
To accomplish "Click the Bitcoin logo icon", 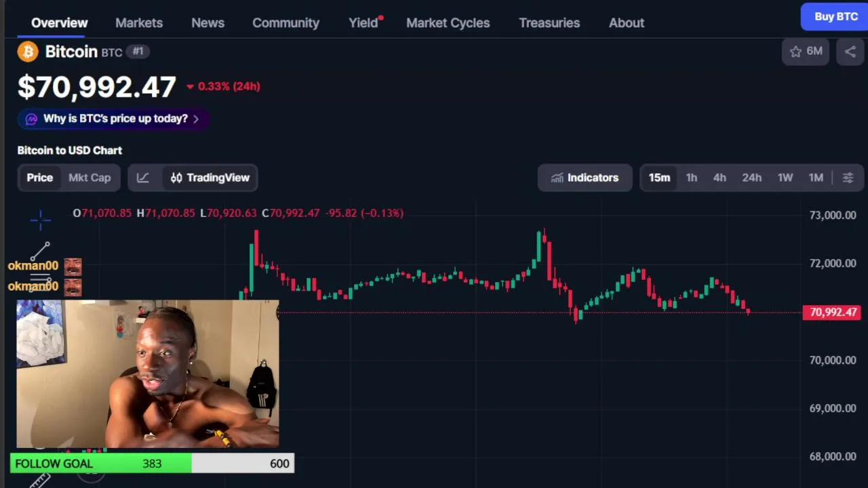I will (28, 52).
